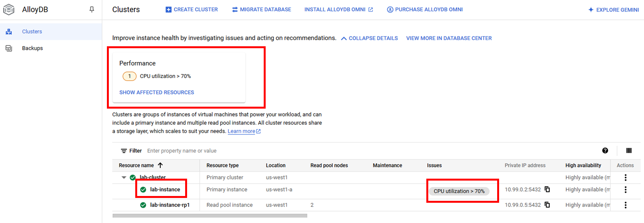
Task: Copy IP address 10.99.0.5:5432
Action: coord(547,205)
